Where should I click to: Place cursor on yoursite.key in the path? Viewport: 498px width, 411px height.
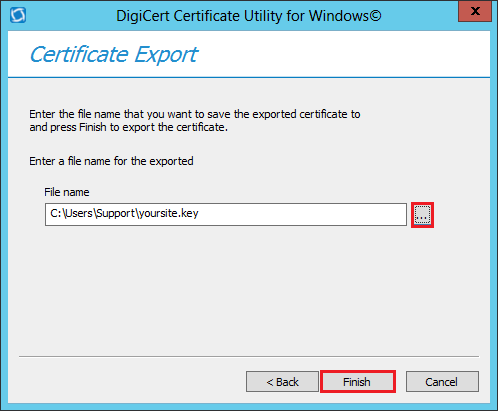169,213
